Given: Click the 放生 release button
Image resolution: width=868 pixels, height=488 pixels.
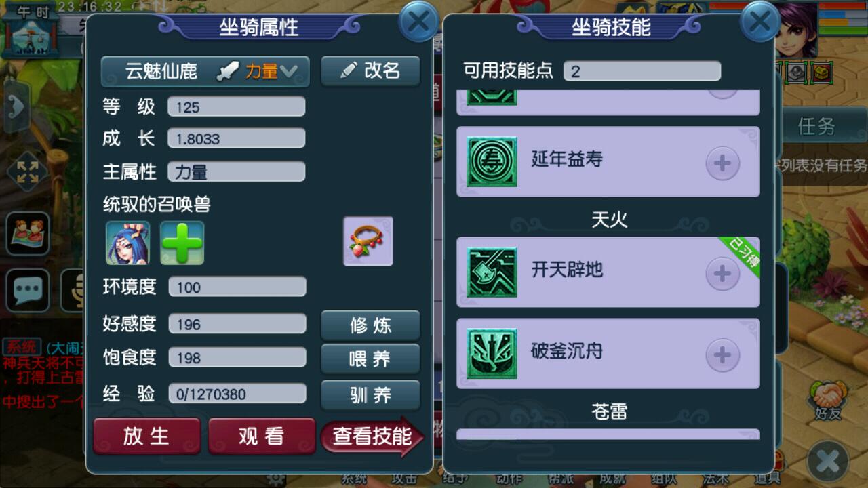Looking at the screenshot, I should [146, 436].
